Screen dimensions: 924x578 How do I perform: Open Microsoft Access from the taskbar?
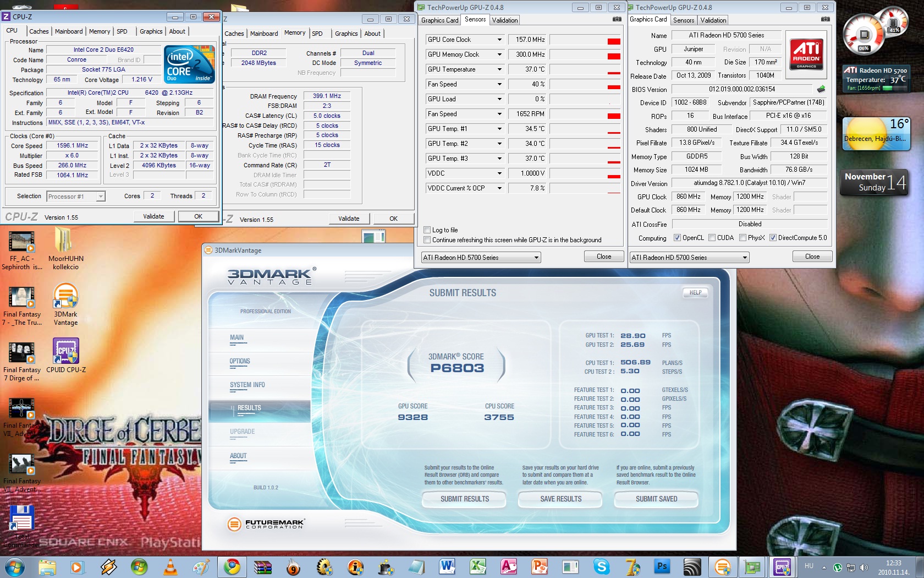tap(509, 566)
